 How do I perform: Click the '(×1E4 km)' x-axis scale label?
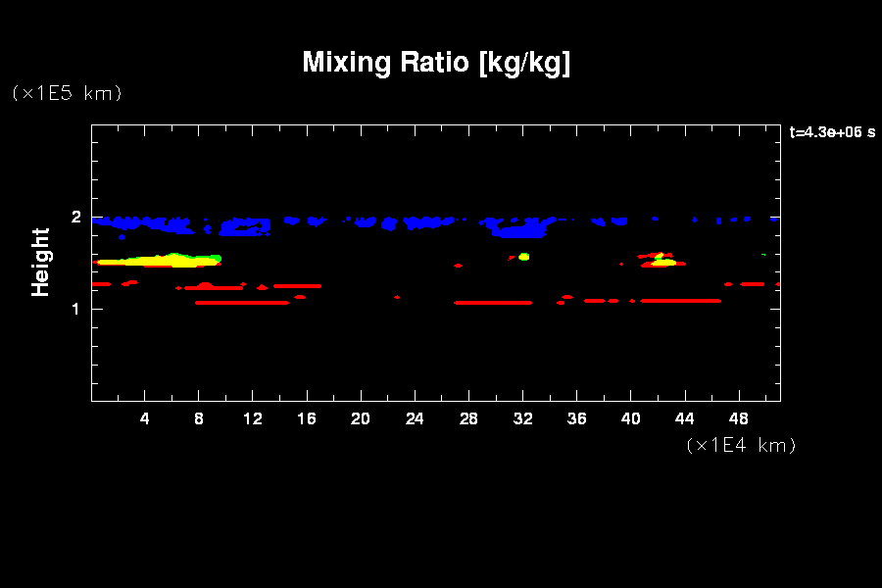[x=740, y=445]
